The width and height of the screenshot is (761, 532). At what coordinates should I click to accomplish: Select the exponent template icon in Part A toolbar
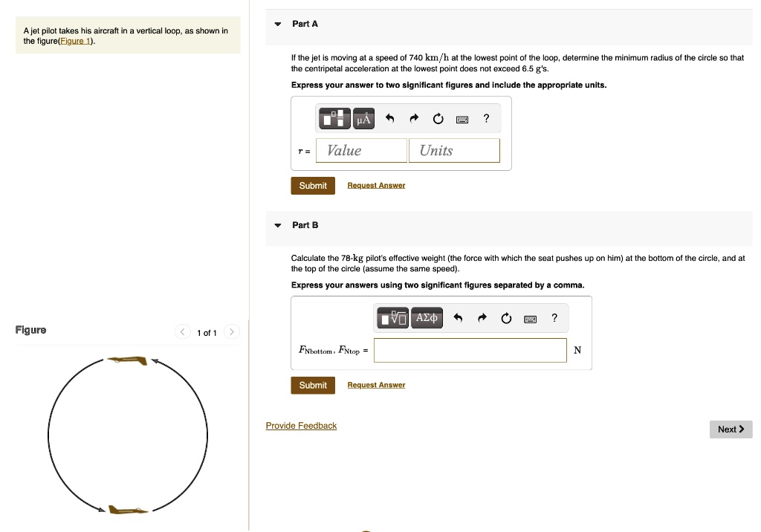click(x=334, y=118)
